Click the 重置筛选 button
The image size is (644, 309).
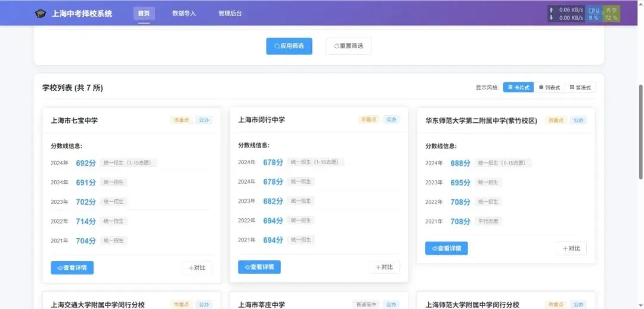point(349,46)
